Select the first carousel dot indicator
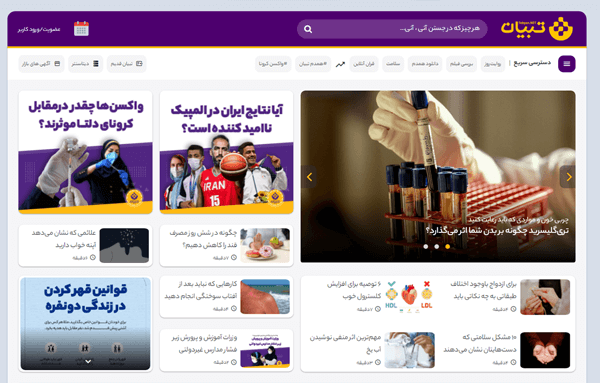The height and width of the screenshot is (383, 600). [426, 247]
